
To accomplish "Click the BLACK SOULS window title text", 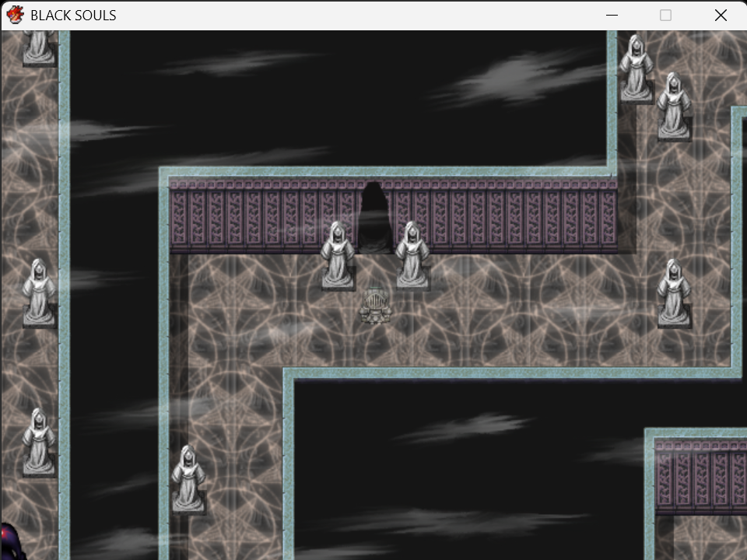I will [73, 16].
